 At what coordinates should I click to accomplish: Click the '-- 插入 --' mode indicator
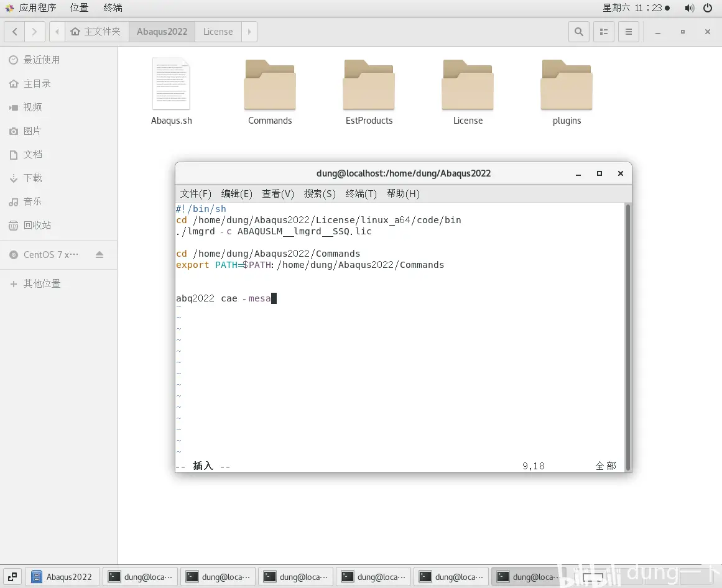(x=203, y=466)
